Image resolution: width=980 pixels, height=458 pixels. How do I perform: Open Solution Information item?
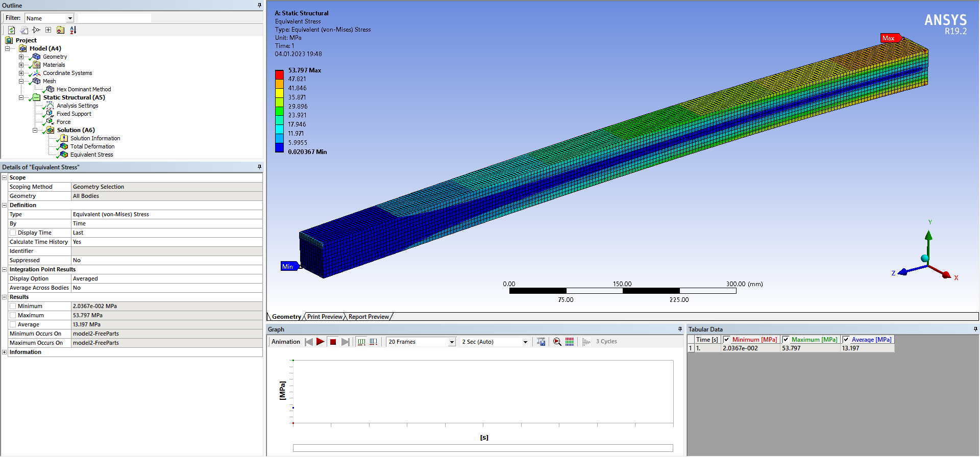[95, 138]
